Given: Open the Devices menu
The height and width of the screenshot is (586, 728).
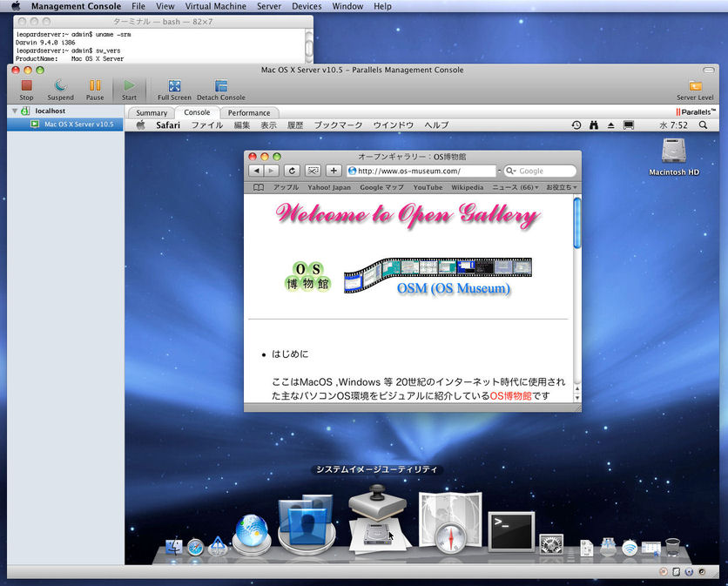Looking at the screenshot, I should coord(307,6).
